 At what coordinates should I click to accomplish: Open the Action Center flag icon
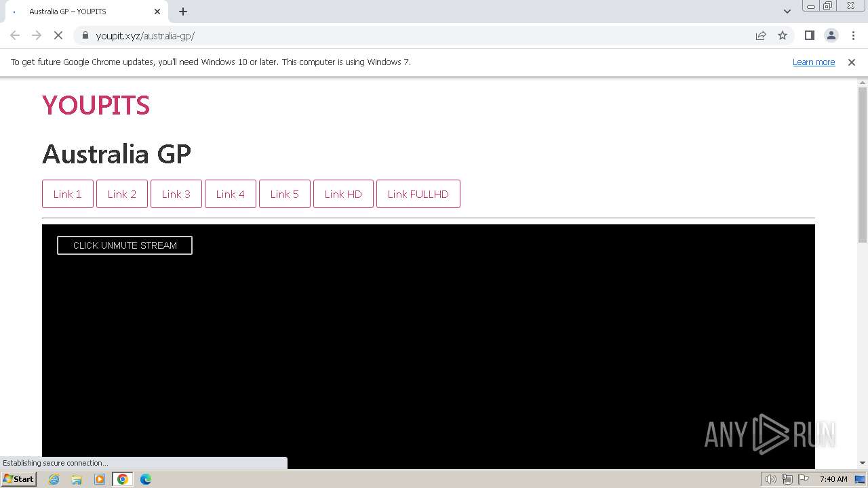(x=804, y=479)
